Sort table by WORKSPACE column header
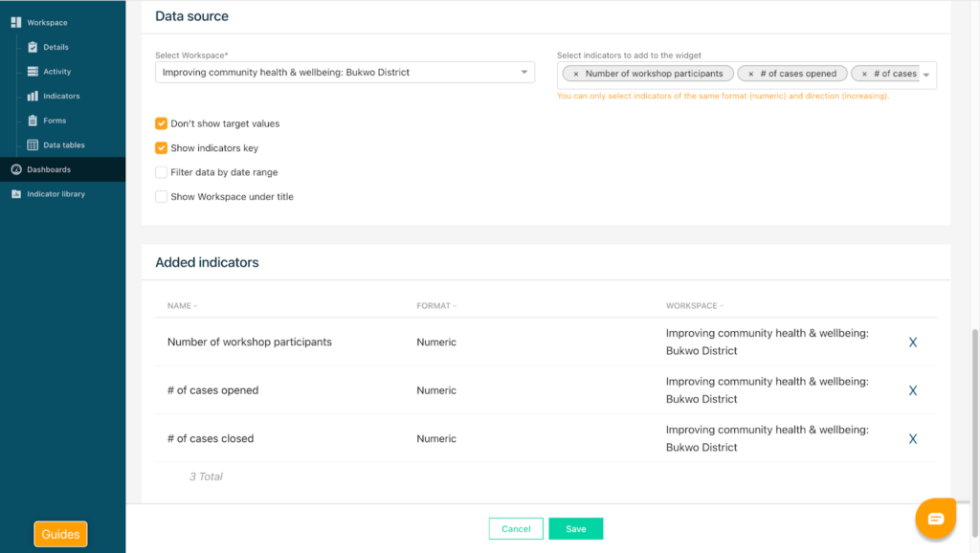 coord(694,306)
